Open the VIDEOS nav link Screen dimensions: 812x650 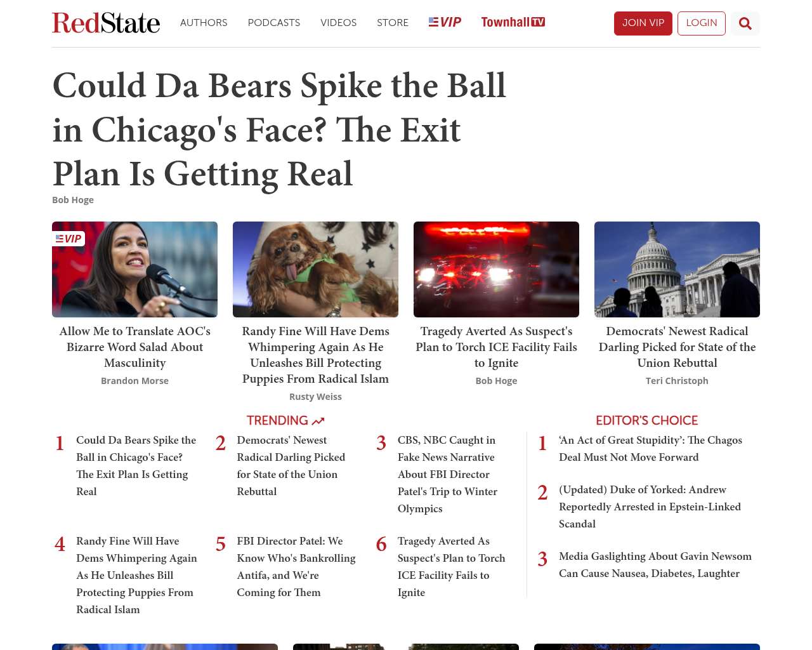338,23
